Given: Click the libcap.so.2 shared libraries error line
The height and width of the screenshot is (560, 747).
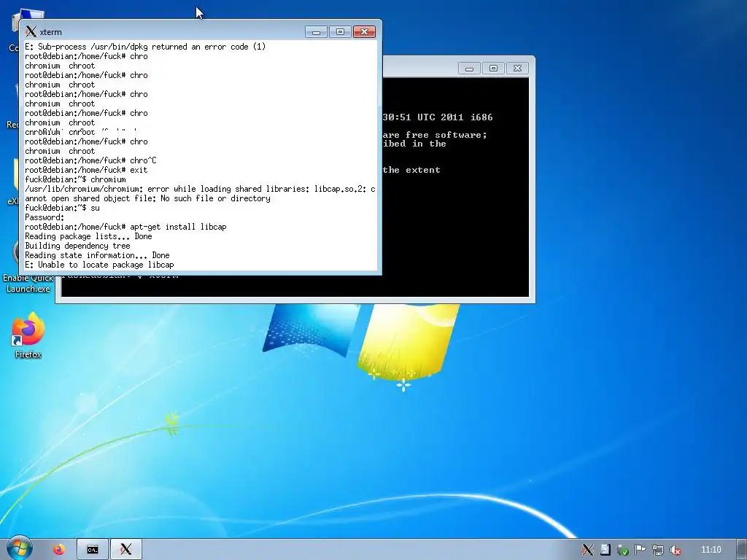Looking at the screenshot, I should pos(200,194).
